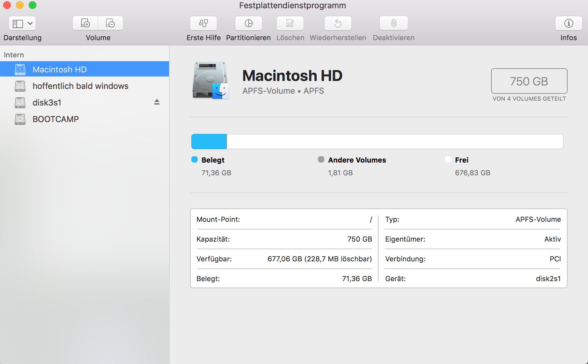This screenshot has width=588, height=364.
Task: Click the remove volume icon
Action: (x=110, y=23)
